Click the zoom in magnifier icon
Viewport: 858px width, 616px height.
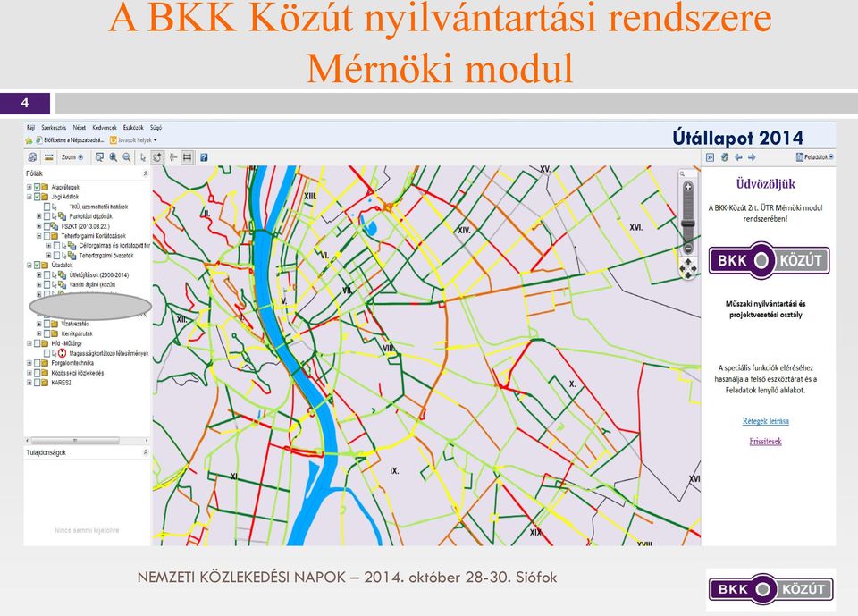(114, 157)
